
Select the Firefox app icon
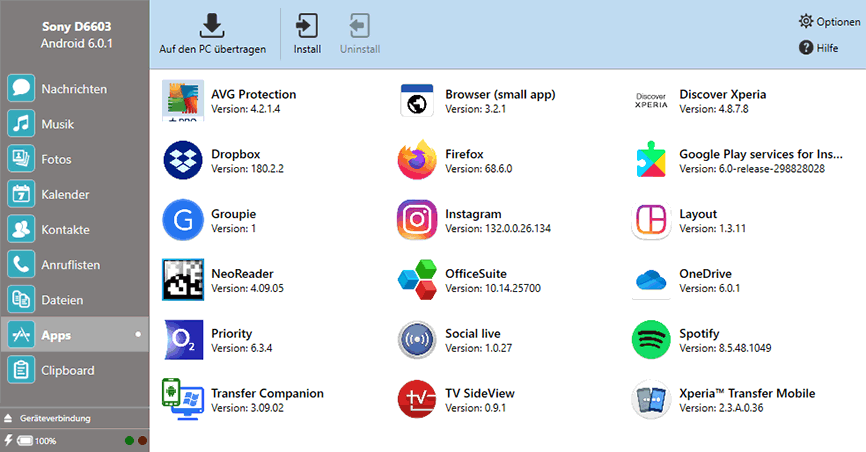point(417,160)
